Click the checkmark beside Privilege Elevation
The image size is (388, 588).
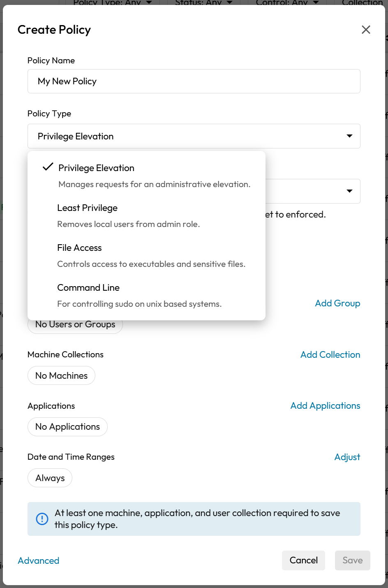pyautogui.click(x=48, y=167)
